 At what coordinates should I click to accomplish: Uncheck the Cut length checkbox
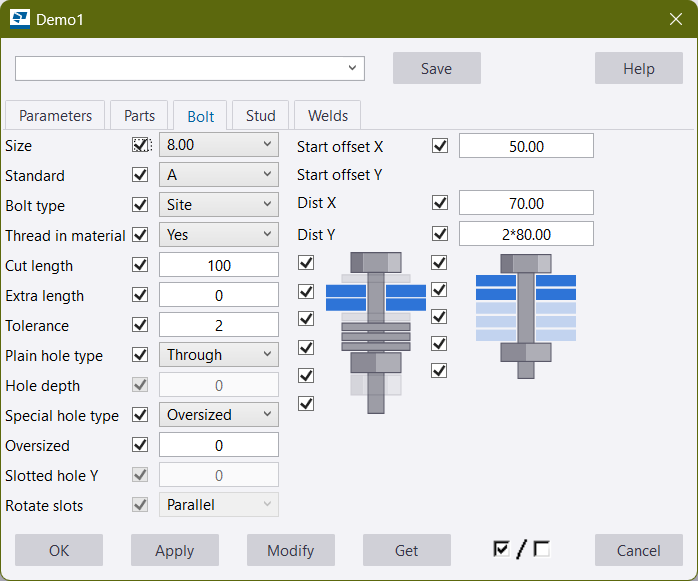(140, 265)
